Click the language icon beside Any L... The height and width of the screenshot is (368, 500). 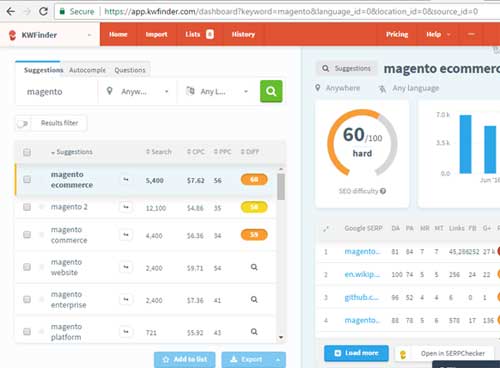190,91
